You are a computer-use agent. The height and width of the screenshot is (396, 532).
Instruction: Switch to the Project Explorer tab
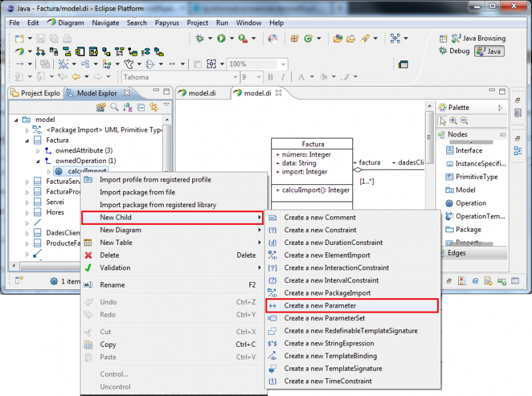tap(35, 93)
